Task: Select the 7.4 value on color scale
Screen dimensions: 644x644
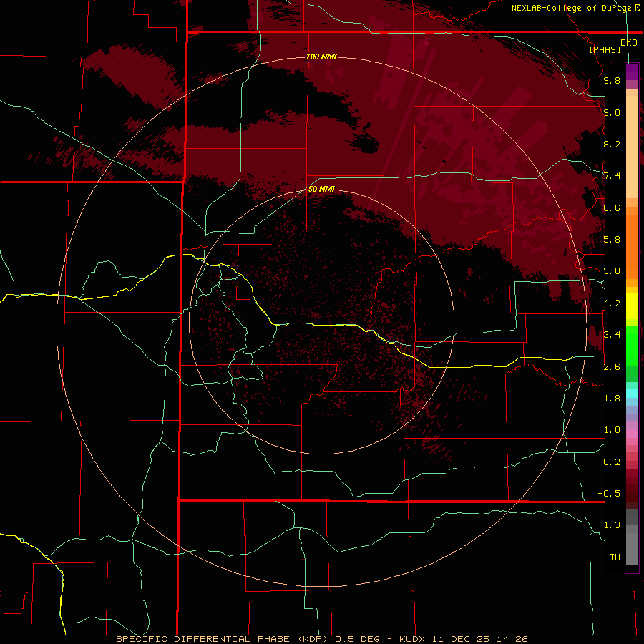Action: click(x=612, y=176)
